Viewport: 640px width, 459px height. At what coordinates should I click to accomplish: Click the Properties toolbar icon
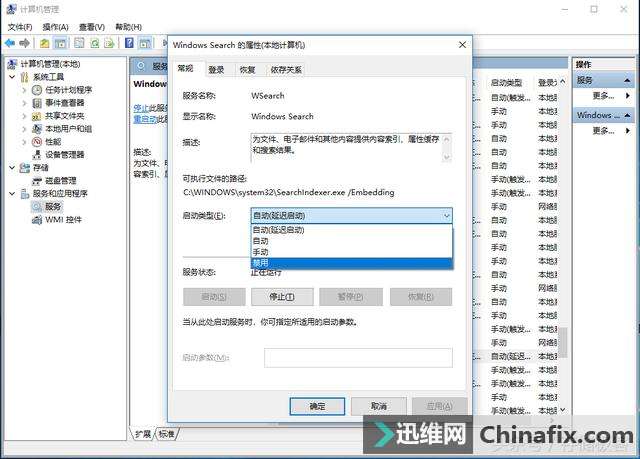79,43
